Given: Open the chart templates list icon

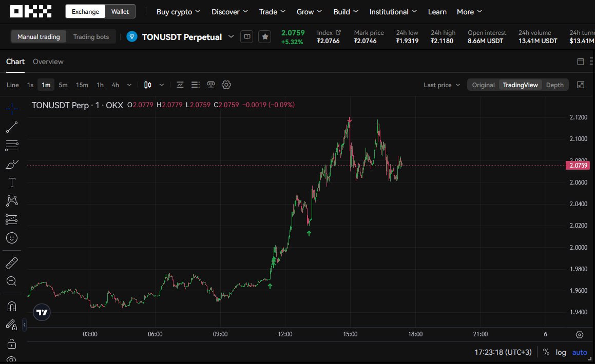Looking at the screenshot, I should (196, 85).
